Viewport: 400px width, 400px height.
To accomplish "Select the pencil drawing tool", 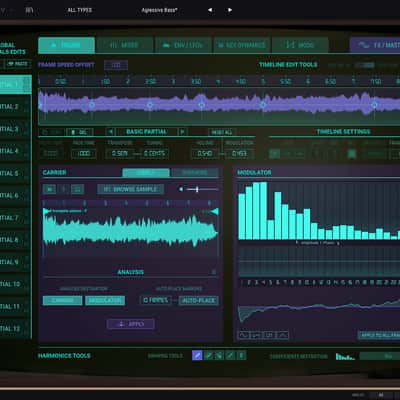I will [x=197, y=356].
